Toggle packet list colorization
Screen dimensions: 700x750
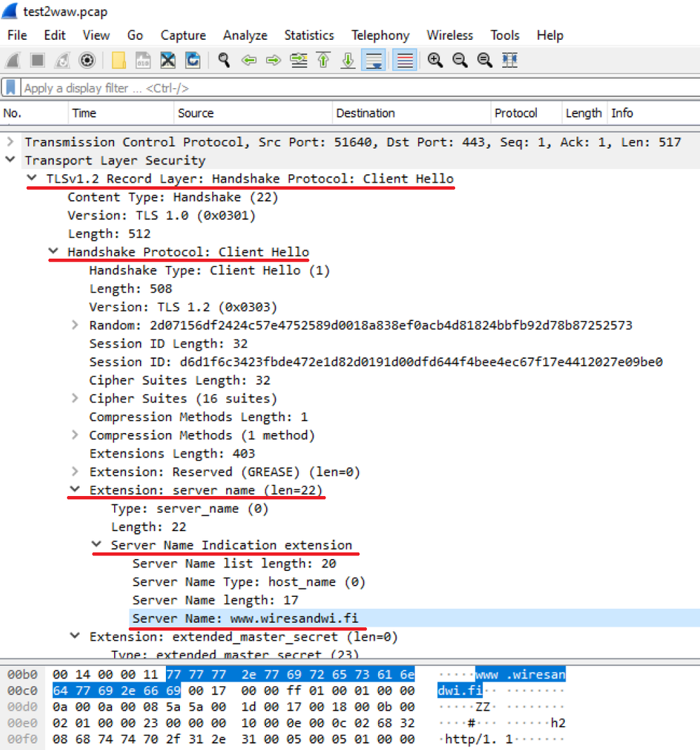click(404, 60)
